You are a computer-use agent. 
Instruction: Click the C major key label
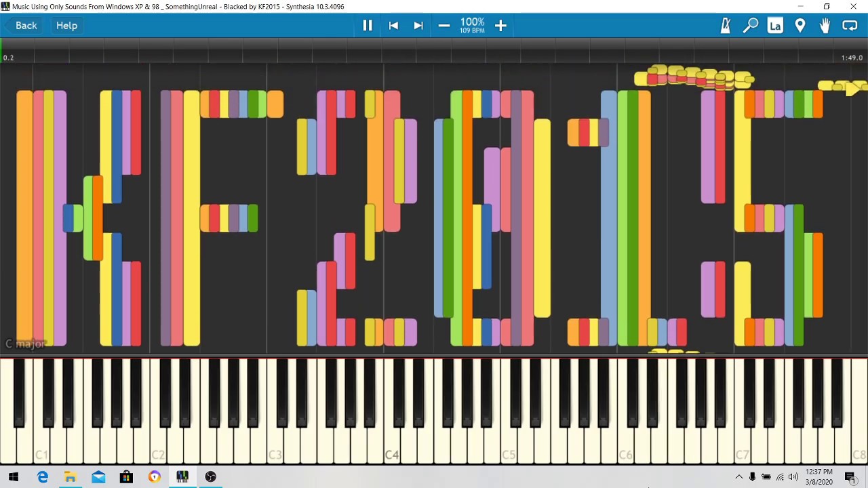pyautogui.click(x=24, y=344)
